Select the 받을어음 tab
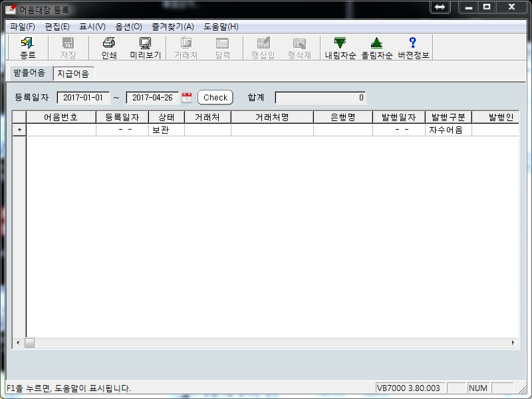This screenshot has width=532, height=399. 29,72
